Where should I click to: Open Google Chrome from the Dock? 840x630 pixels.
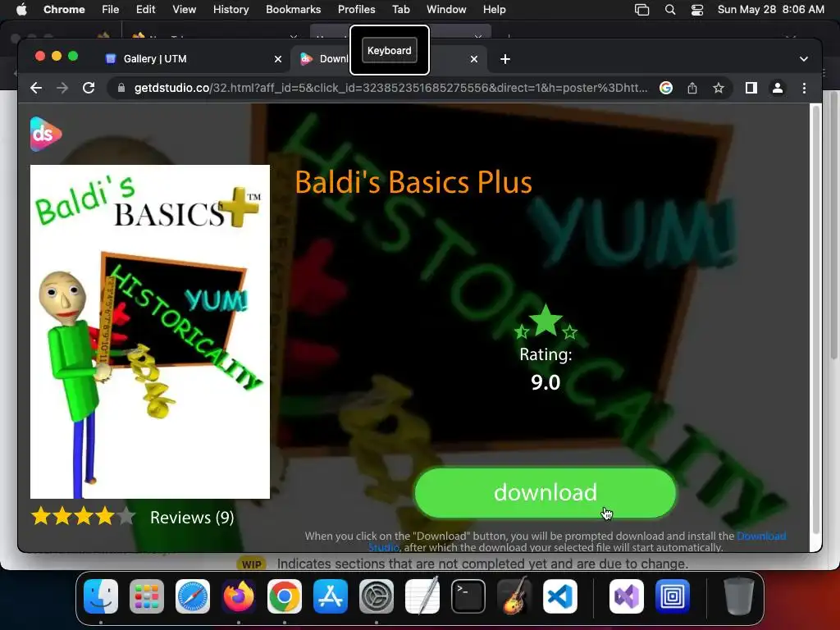pyautogui.click(x=285, y=596)
